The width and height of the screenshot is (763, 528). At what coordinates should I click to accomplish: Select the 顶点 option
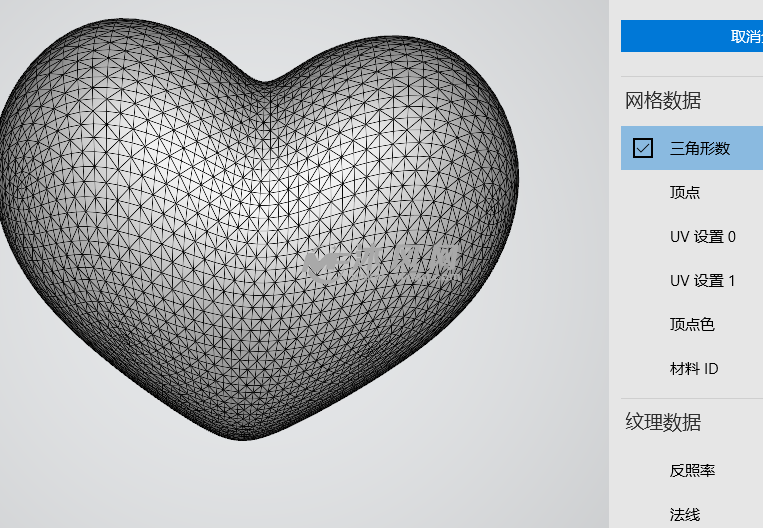(x=685, y=192)
